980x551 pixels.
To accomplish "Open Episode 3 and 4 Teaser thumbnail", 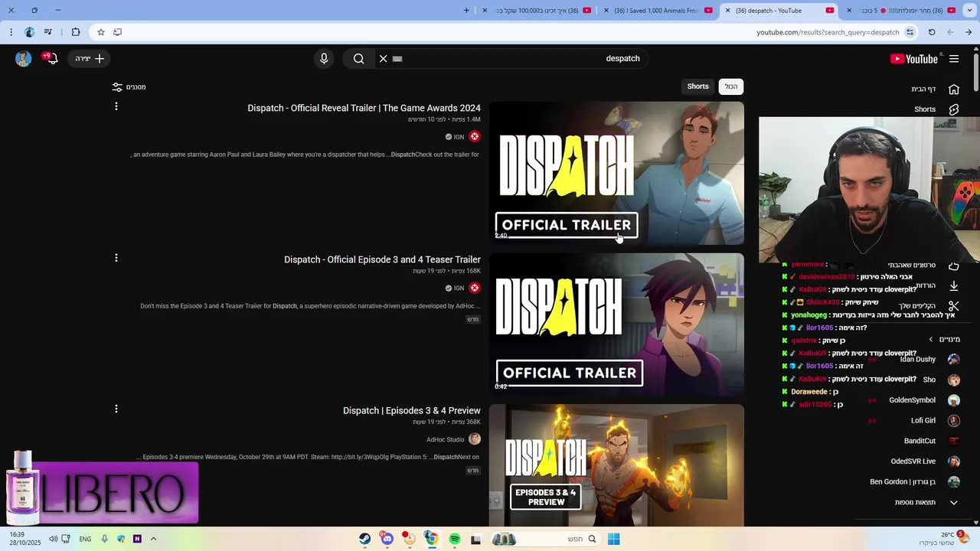I will click(x=616, y=324).
